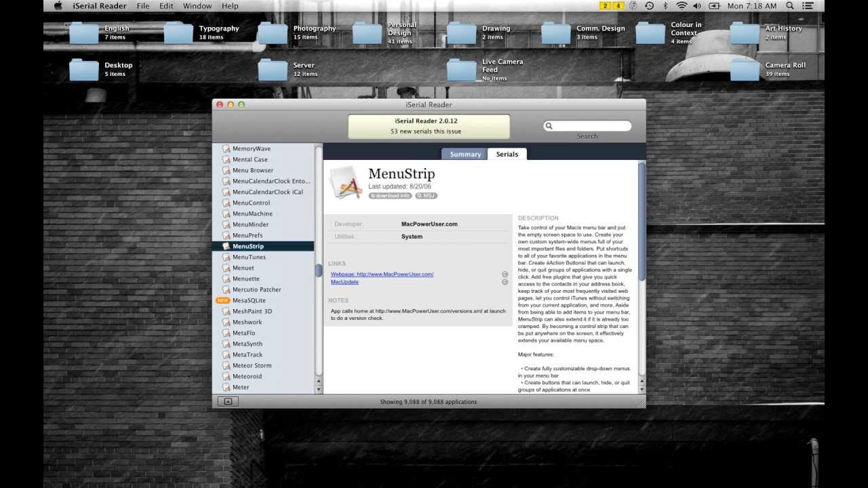Image resolution: width=868 pixels, height=488 pixels.
Task: Click the search field in iSerial Reader
Action: pyautogui.click(x=587, y=126)
